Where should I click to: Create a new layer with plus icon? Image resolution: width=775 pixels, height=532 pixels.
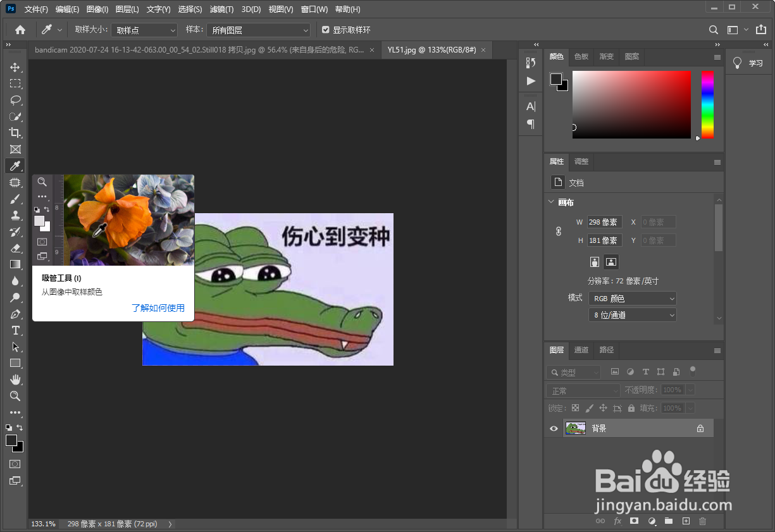686,521
